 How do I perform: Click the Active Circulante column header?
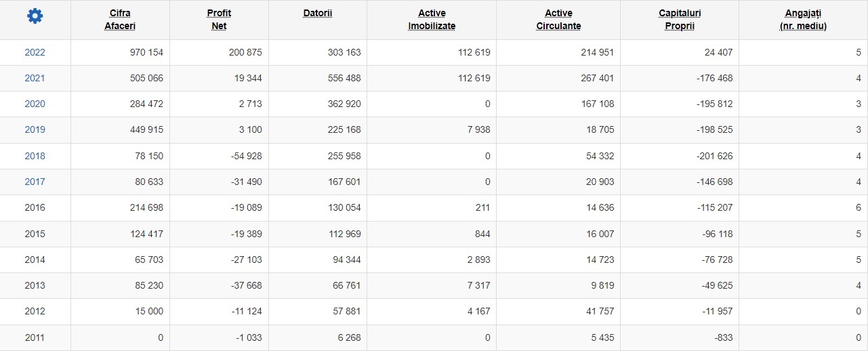(x=558, y=20)
